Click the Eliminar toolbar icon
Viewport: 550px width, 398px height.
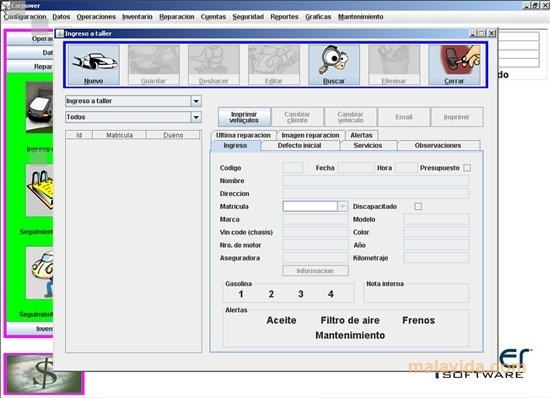point(394,65)
